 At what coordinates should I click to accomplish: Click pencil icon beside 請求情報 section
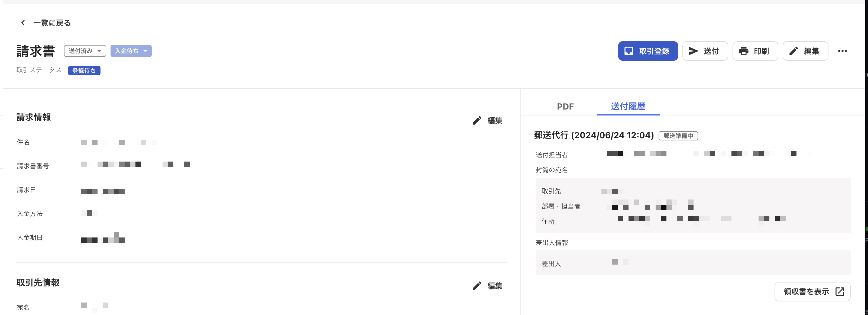tap(477, 120)
